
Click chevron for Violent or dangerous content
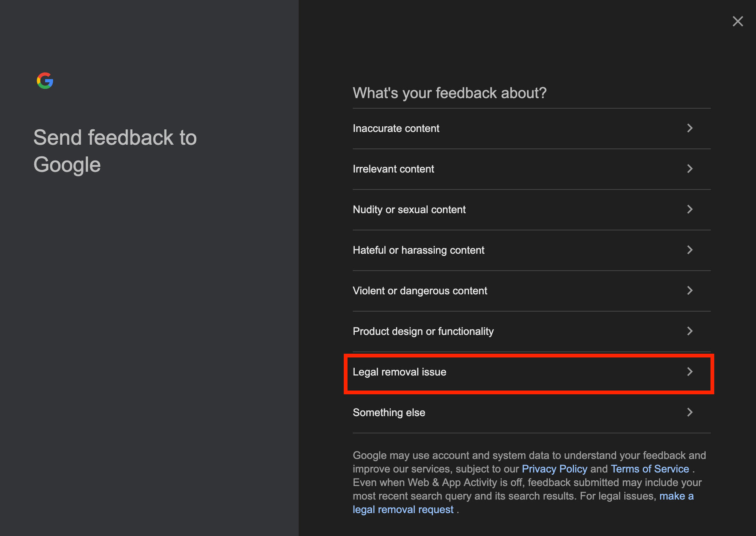(x=689, y=291)
